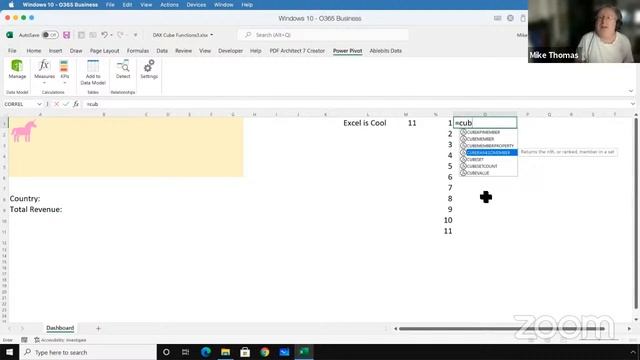Click the Windows taskbar search box
Image resolution: width=640 pixels, height=360 pixels.
click(88, 352)
